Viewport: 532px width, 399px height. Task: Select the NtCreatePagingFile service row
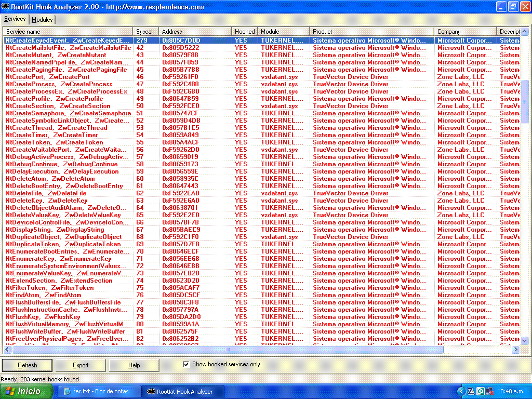(x=262, y=70)
